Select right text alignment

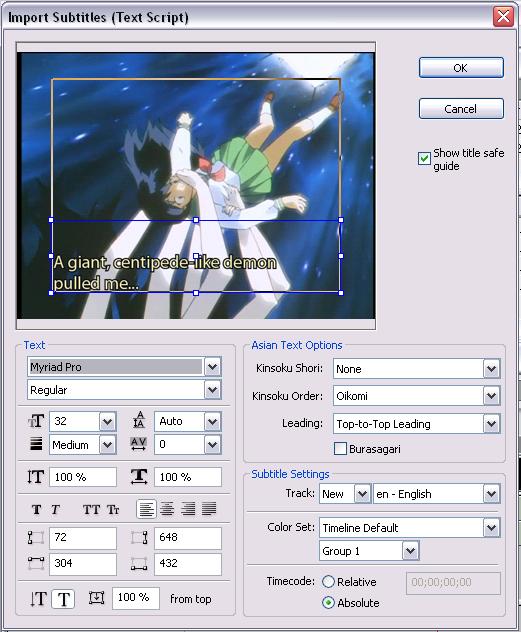click(188, 509)
